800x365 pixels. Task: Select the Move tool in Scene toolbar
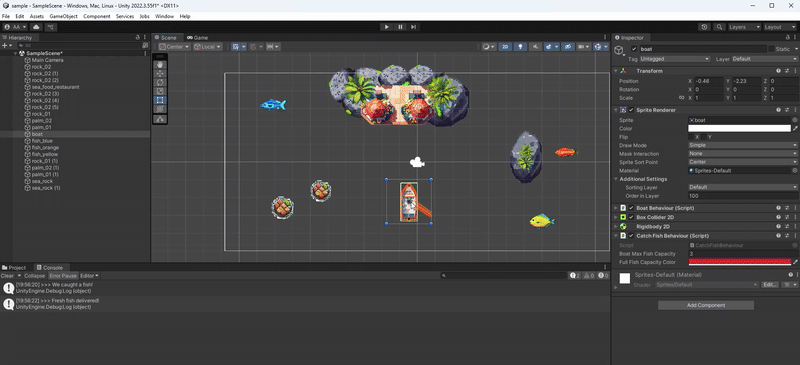(x=160, y=74)
